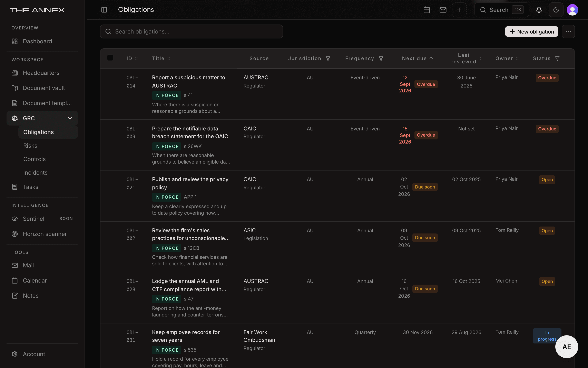The width and height of the screenshot is (588, 368).
Task: Click the AE floating avatar button
Action: point(567,347)
